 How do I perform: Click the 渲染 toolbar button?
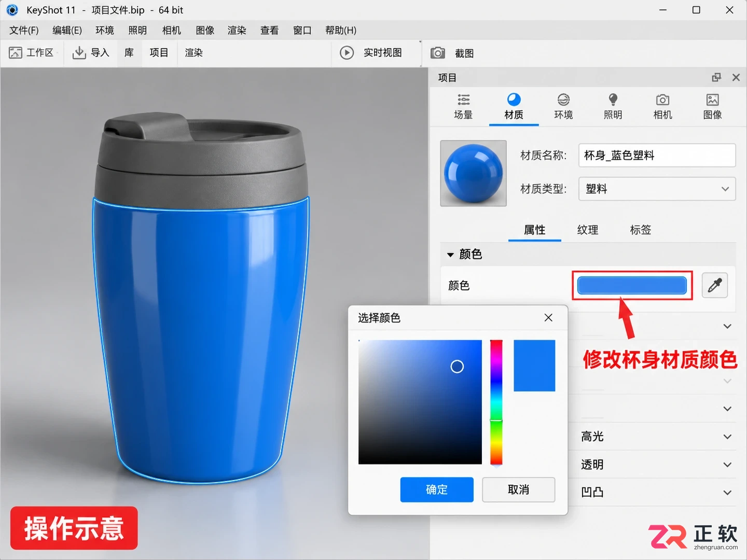click(x=193, y=53)
